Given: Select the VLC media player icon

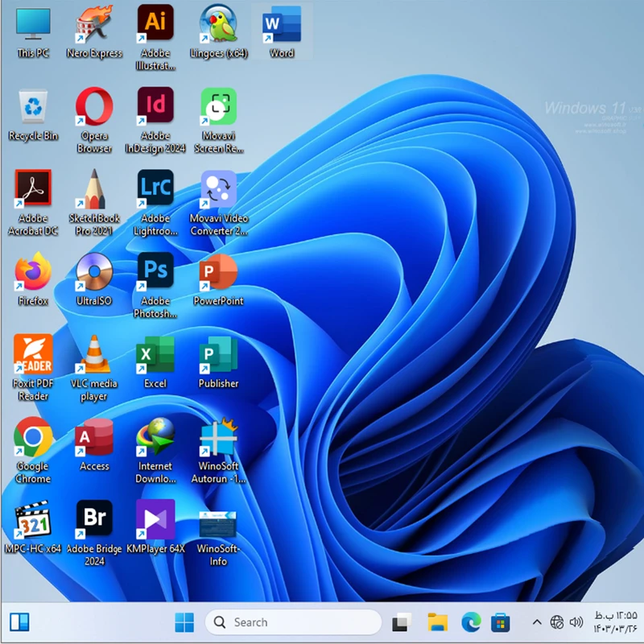Looking at the screenshot, I should click(x=94, y=355).
